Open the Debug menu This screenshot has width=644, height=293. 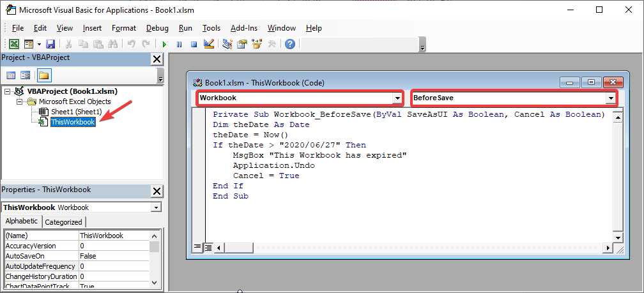coord(157,28)
